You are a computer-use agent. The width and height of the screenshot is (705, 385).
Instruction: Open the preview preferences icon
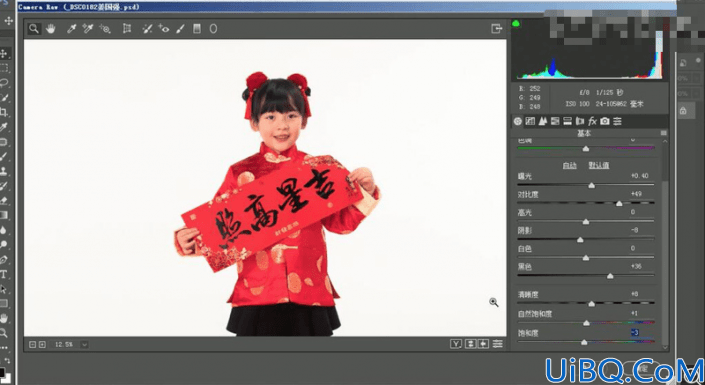pos(497,344)
